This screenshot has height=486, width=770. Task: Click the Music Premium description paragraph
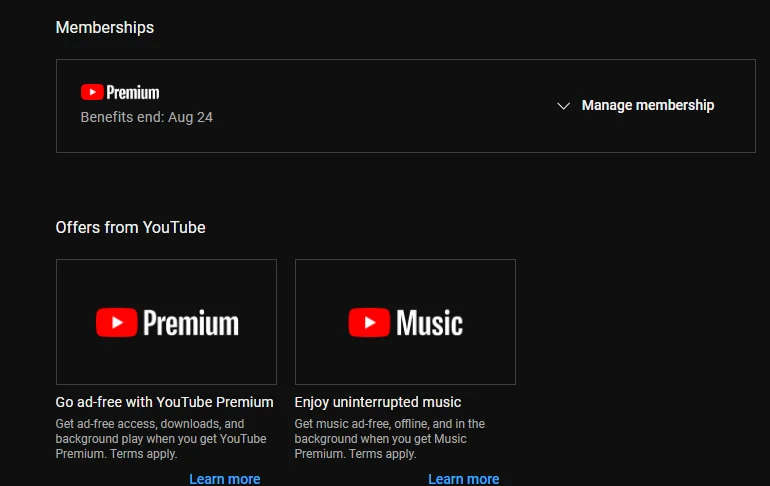point(389,439)
